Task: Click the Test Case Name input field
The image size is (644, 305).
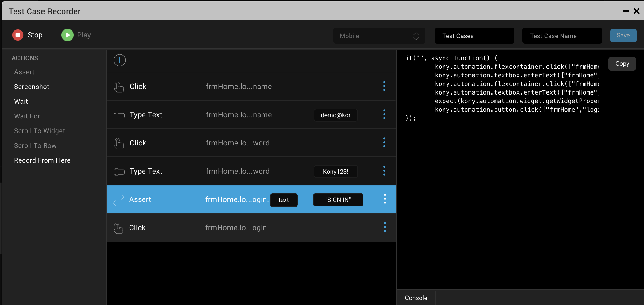Action: [562, 36]
